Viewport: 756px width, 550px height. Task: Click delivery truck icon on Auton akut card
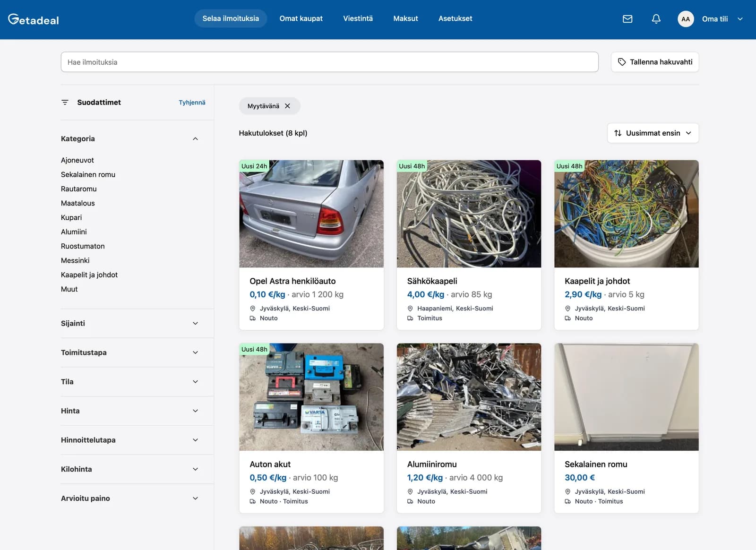[x=252, y=502]
